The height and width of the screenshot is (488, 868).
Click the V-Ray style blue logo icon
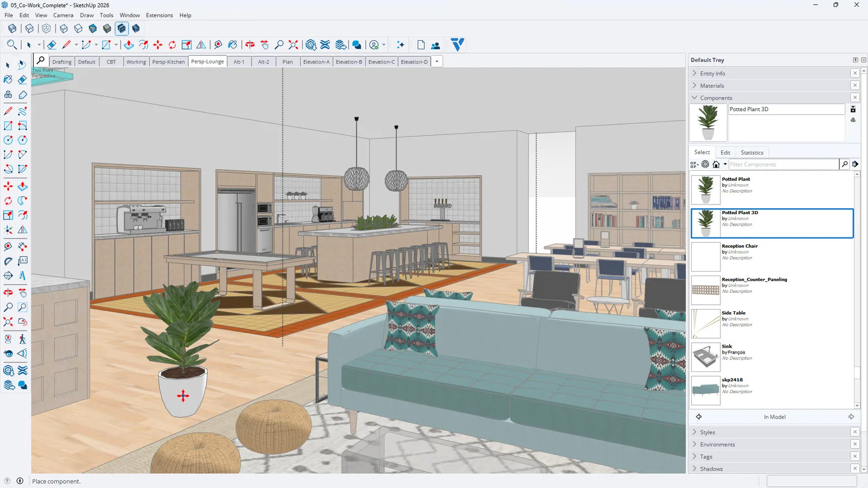pos(458,44)
